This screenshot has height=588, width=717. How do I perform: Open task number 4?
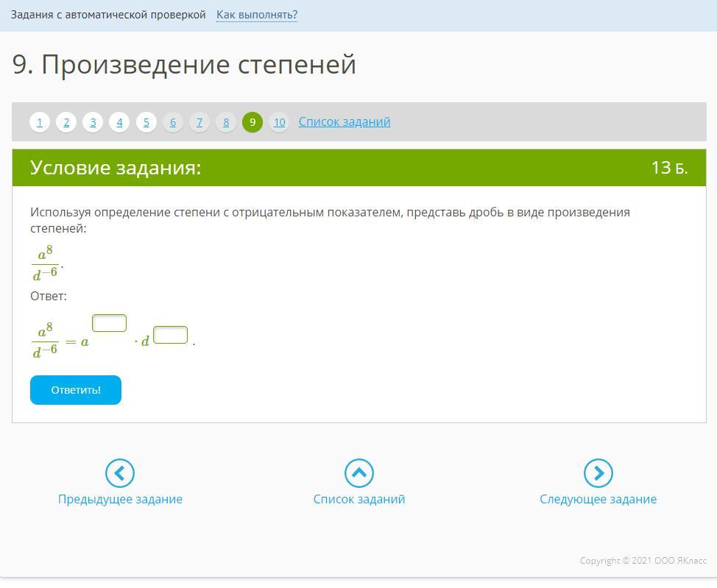point(119,122)
